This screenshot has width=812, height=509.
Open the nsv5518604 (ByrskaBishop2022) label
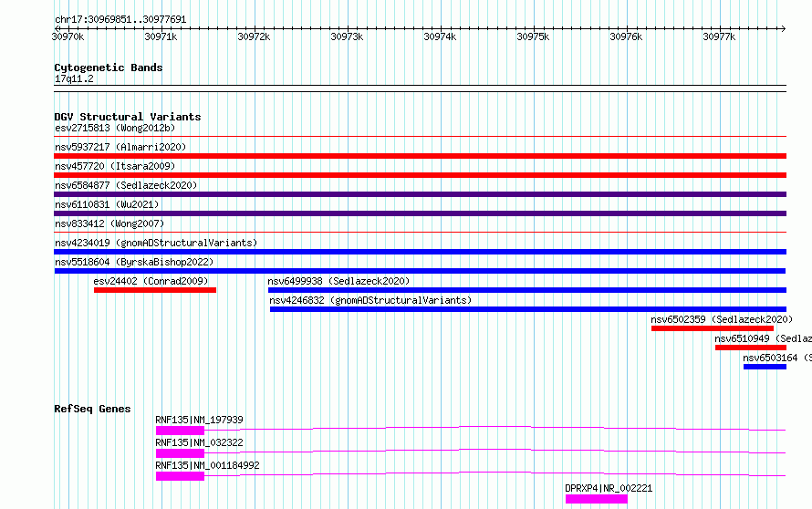tap(134, 262)
